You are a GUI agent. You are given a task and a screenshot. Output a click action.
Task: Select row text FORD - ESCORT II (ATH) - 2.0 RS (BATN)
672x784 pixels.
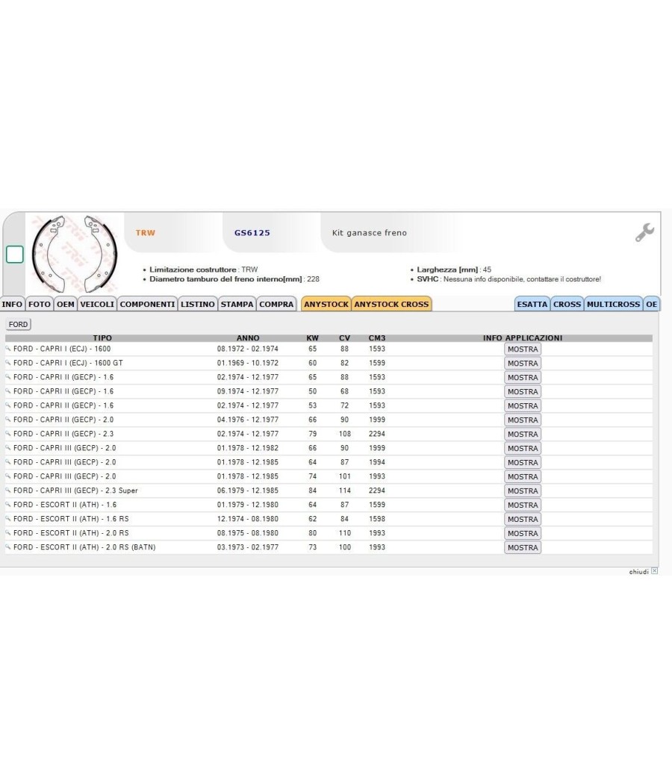click(84, 547)
